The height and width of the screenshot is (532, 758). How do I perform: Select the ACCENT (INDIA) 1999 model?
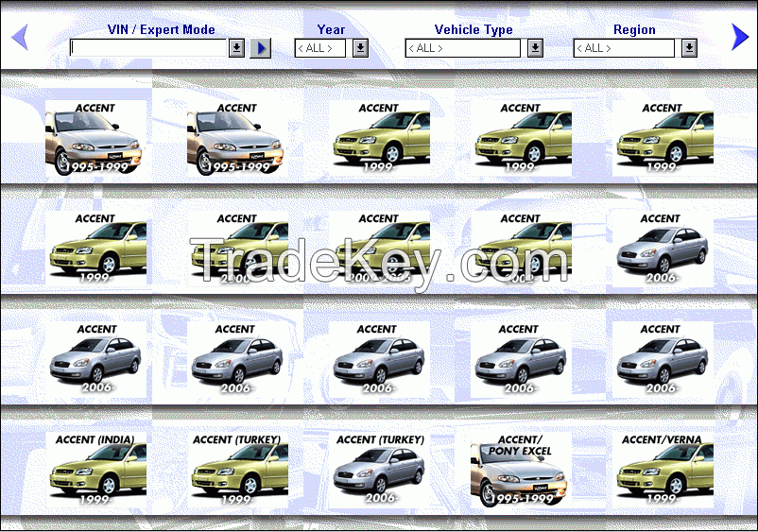tap(95, 469)
